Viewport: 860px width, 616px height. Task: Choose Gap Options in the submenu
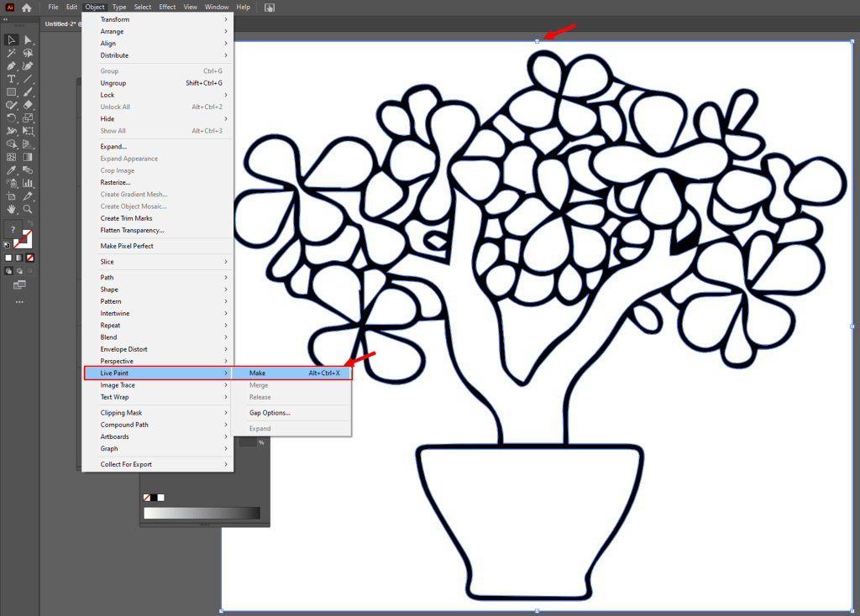(x=270, y=413)
